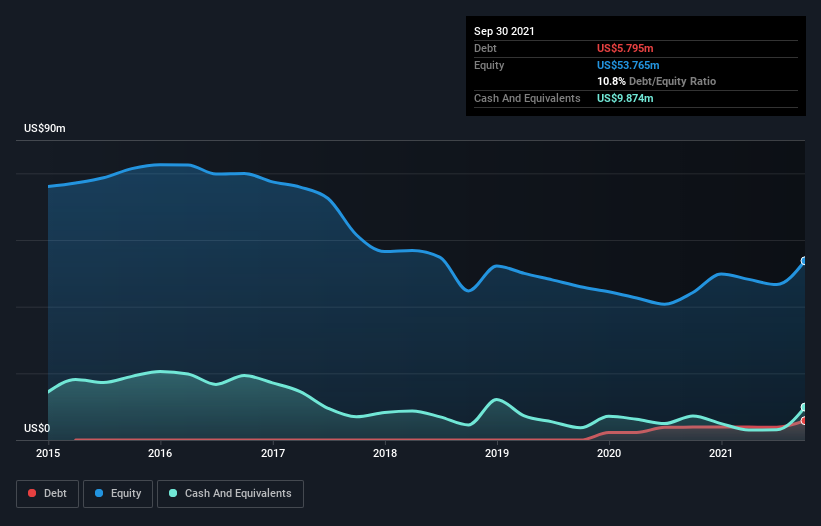Click the 2021 axis label

tap(721, 453)
